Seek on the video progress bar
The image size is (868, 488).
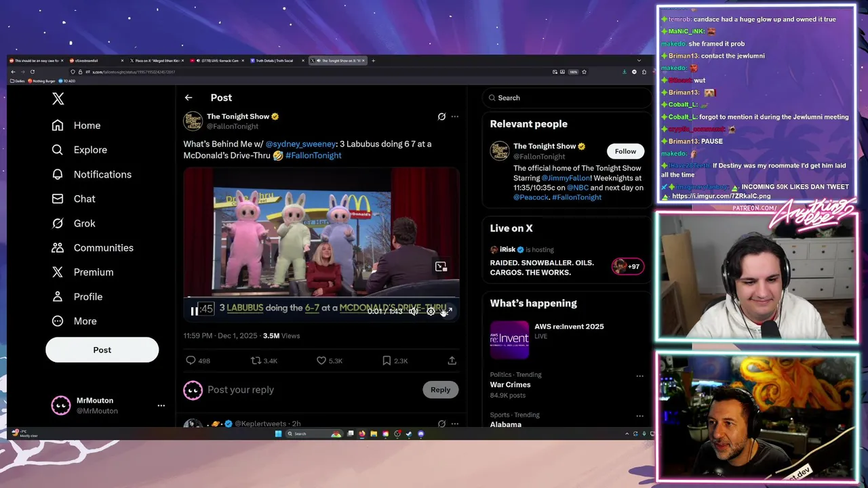click(321, 298)
